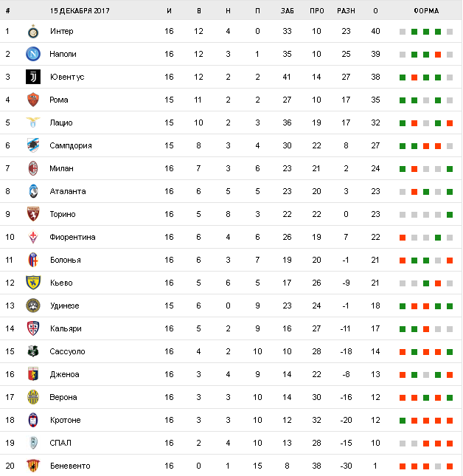Click the 15 ДЕКАБРЯ 2017 date header
Viewport: 463px width, 476px height.
click(x=80, y=10)
